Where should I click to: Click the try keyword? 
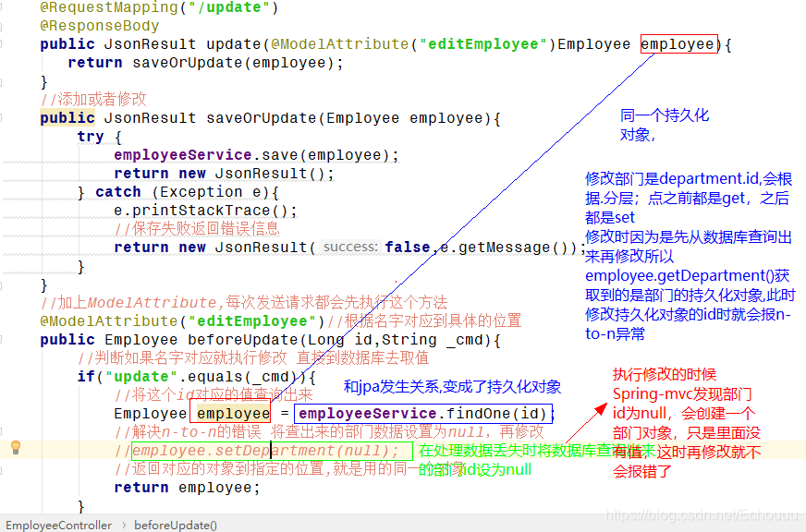[x=91, y=137]
